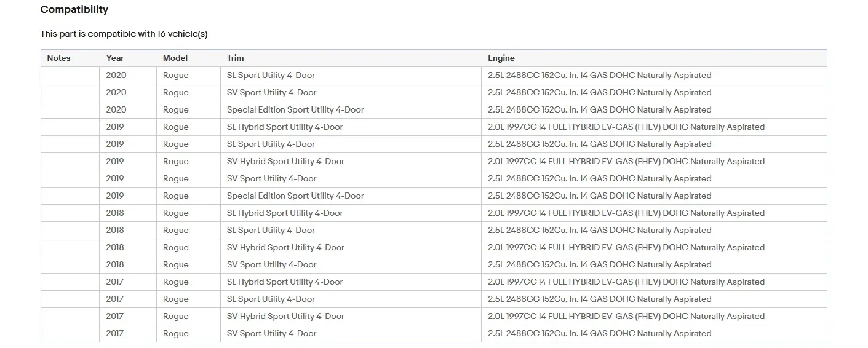Select 2017 'SV Hybrid Sport Utility 4-Door' trim
The width and height of the screenshot is (868, 348).
coord(285,317)
